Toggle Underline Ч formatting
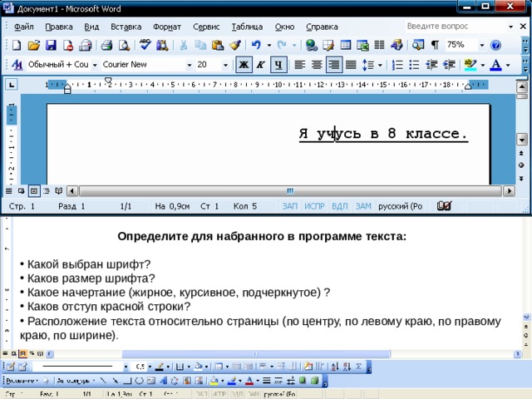The width and height of the screenshot is (532, 399). 278,65
